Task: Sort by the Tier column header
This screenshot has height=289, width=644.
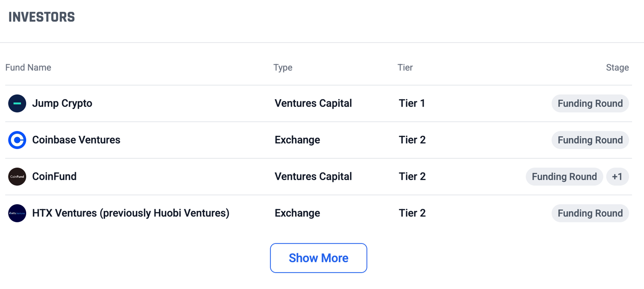Action: [x=405, y=68]
